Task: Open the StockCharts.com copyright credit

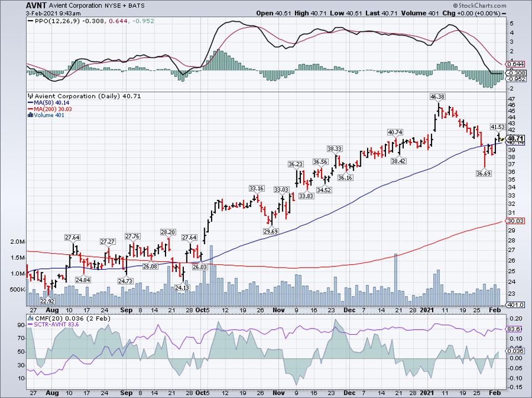Action: tap(479, 6)
